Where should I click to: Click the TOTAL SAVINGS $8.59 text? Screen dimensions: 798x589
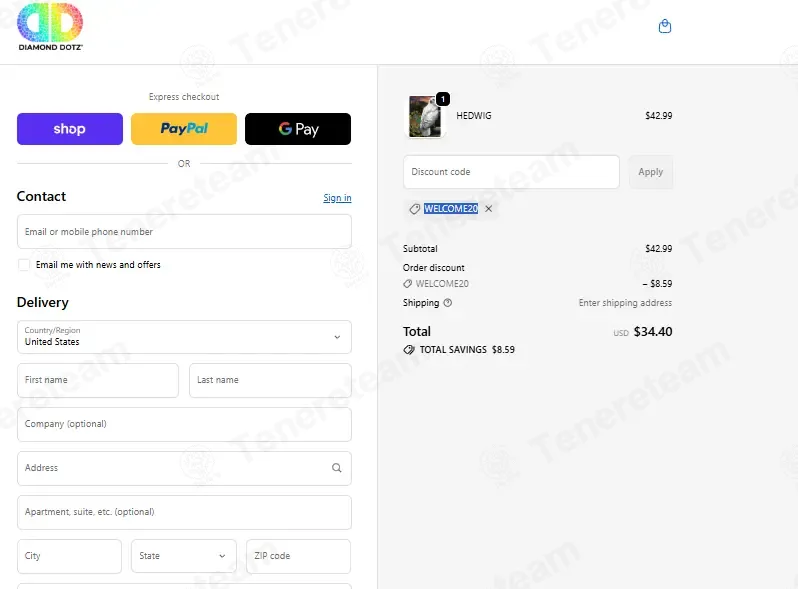[467, 350]
